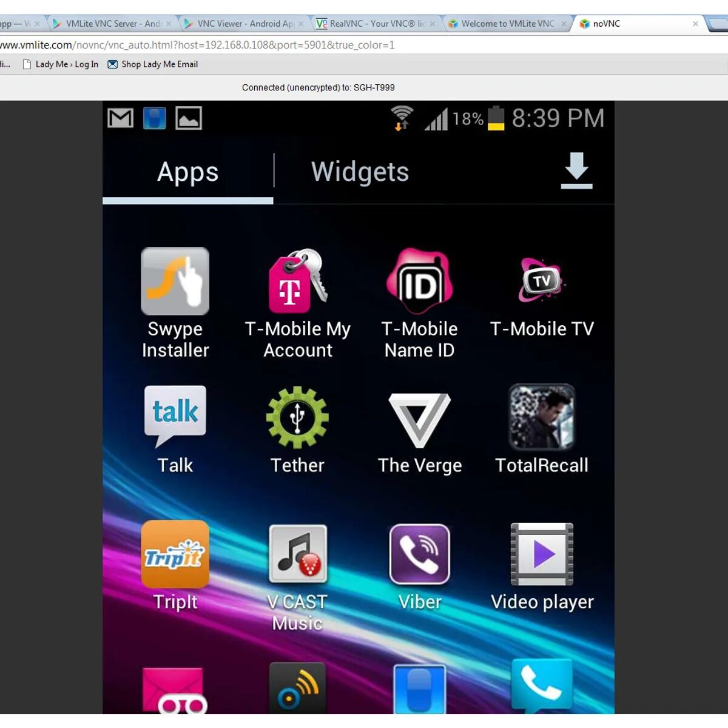Tap the cellular signal strength icon
This screenshot has height=728, width=728.
[436, 119]
